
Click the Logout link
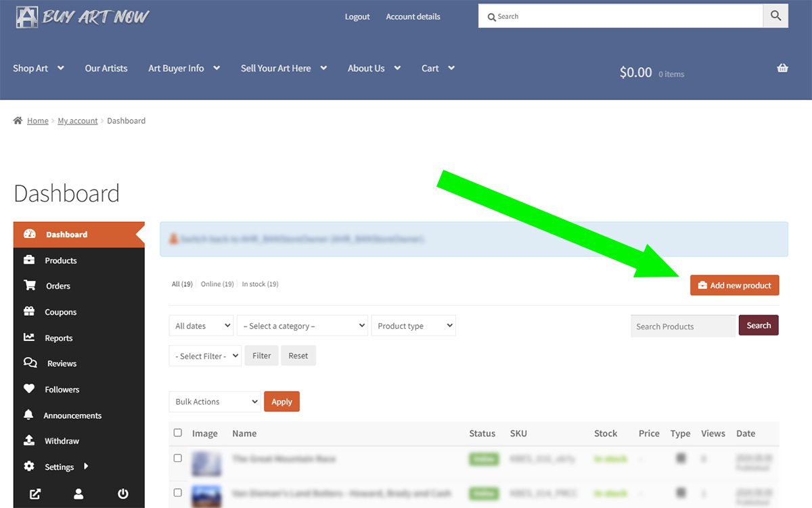coord(357,16)
